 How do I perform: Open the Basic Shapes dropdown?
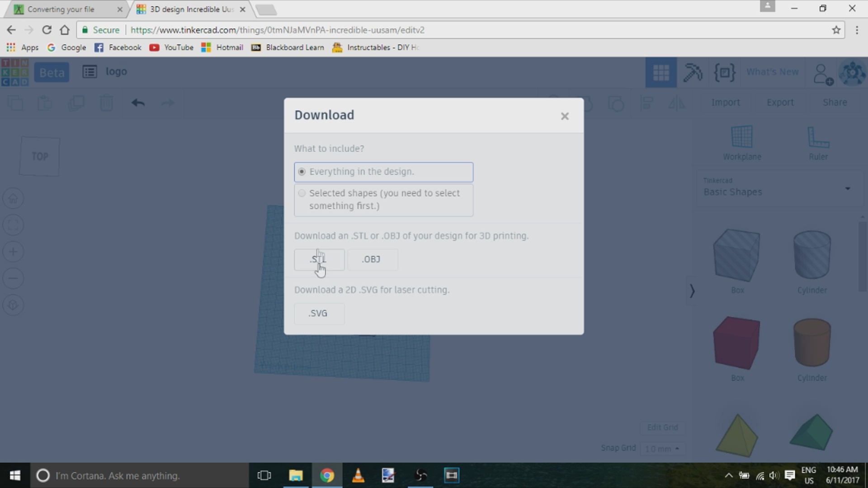point(780,189)
